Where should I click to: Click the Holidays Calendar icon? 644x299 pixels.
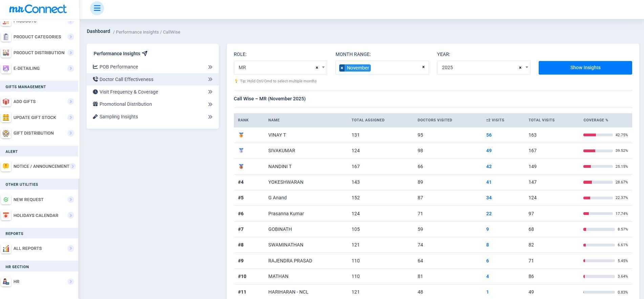6,216
